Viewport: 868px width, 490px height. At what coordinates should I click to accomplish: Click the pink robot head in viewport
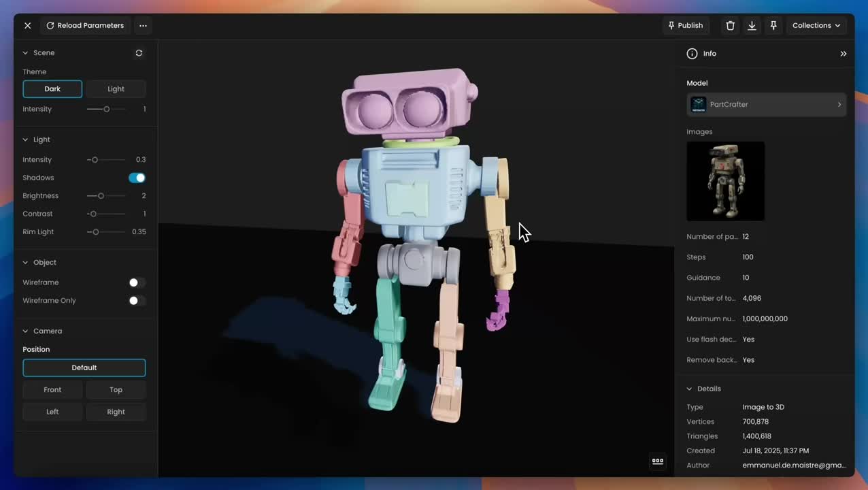(408, 102)
